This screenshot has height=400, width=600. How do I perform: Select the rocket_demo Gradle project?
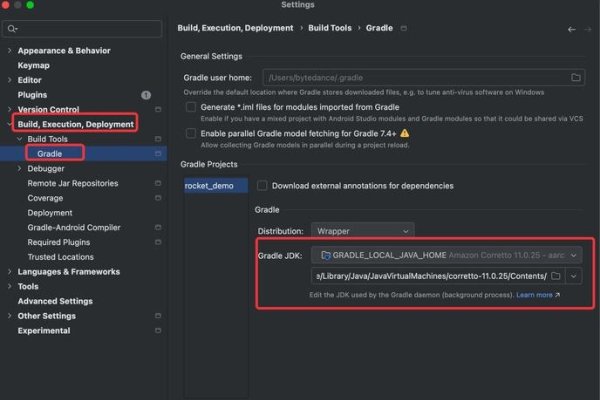[216, 186]
